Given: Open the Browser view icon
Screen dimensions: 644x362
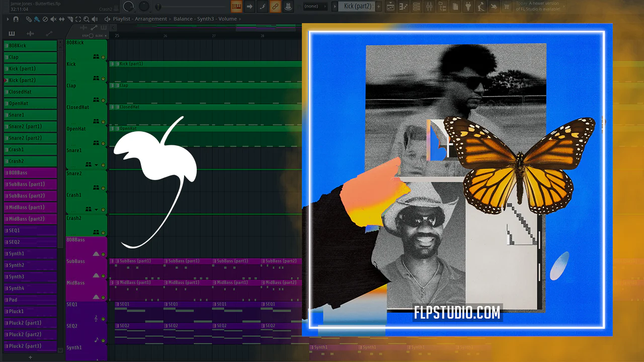Looking at the screenshot, I should (x=442, y=7).
